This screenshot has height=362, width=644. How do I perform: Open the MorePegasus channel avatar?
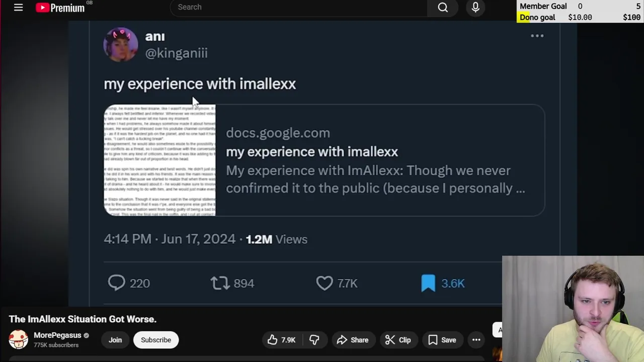point(19,339)
